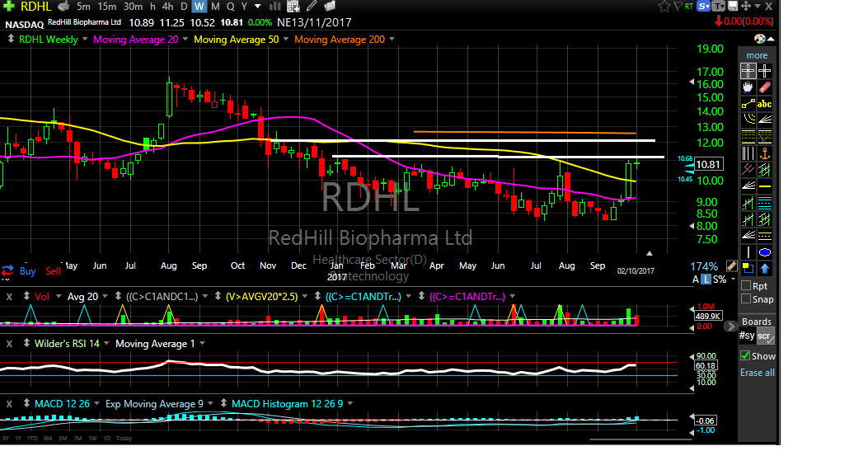Open the cash register trade icon

tap(63, 7)
